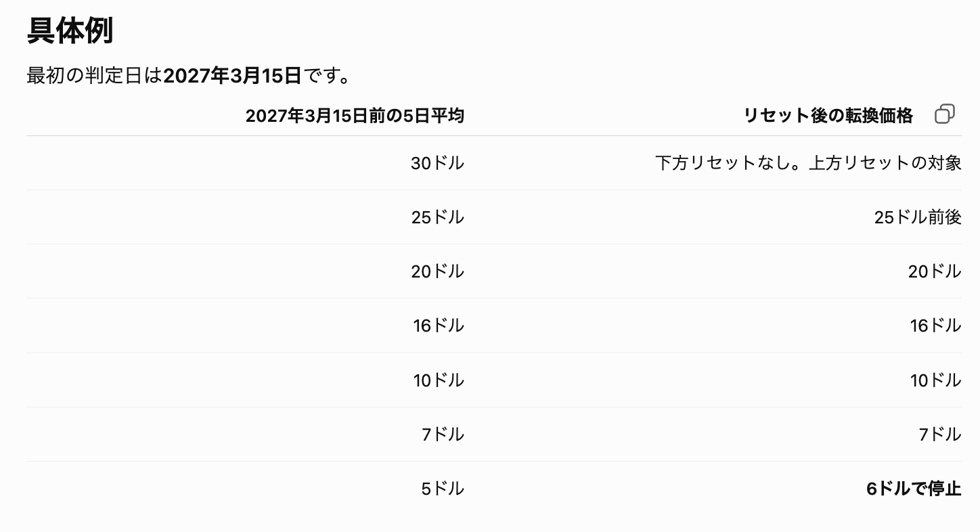Click the bold date 2027年3月15日 in the sentence

coord(232,76)
